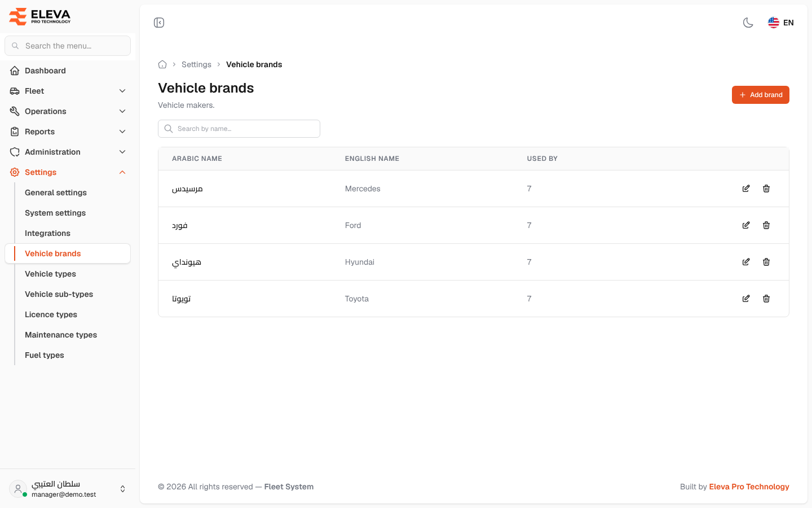
Task: Edit the Ford brand
Action: (746, 225)
